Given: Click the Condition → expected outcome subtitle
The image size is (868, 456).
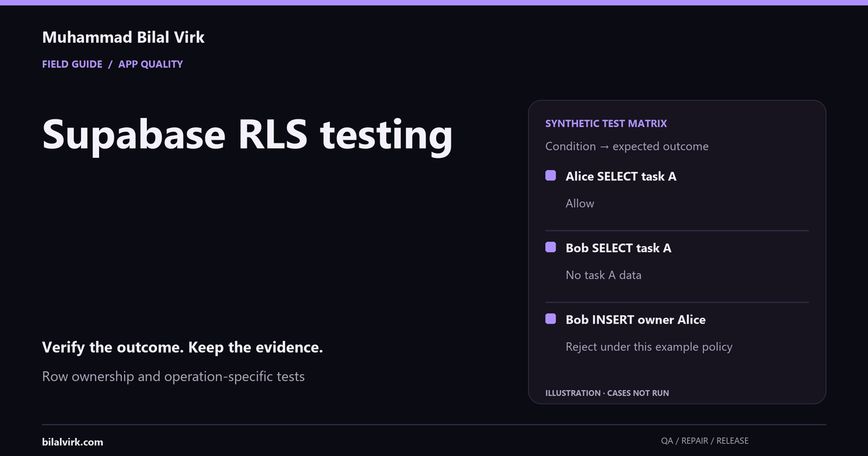Looking at the screenshot, I should [627, 146].
